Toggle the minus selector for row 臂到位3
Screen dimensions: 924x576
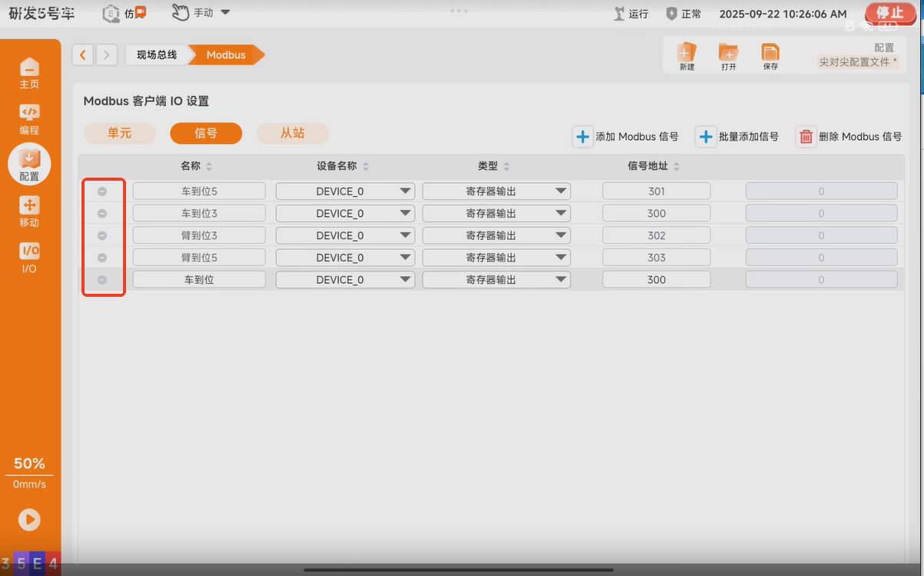(102, 235)
